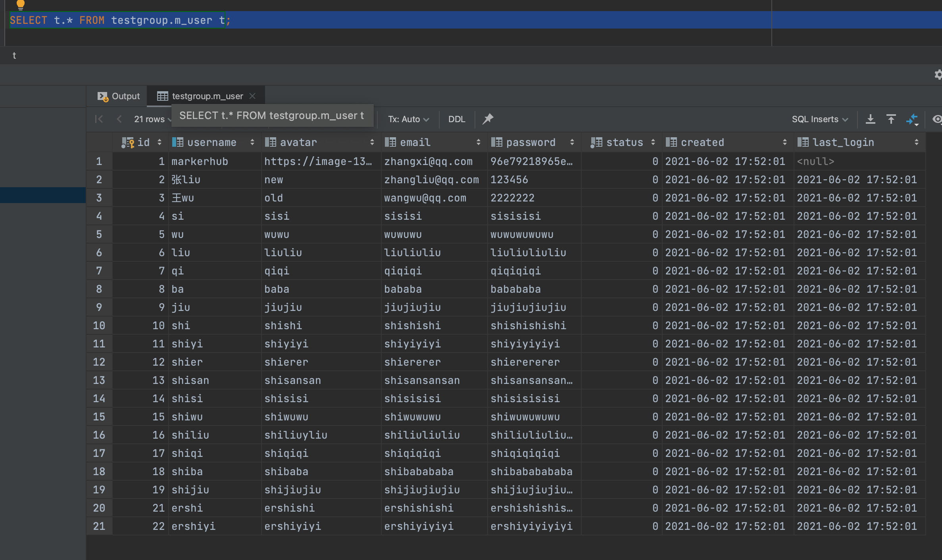Open the SQL Inserts extractor dropdown
Image resolution: width=942 pixels, height=560 pixels.
coord(820,119)
